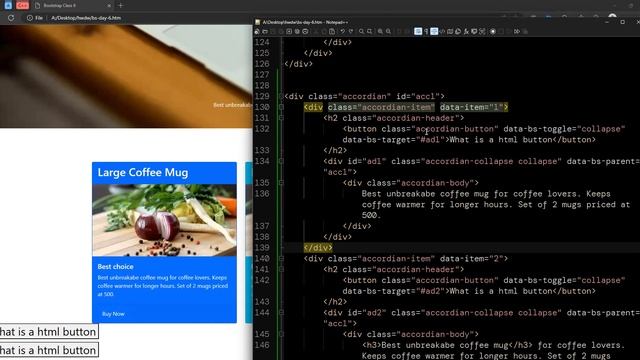This screenshot has height=360, width=640.
Task: Click Large Coffee Mug card image
Action: (164, 220)
